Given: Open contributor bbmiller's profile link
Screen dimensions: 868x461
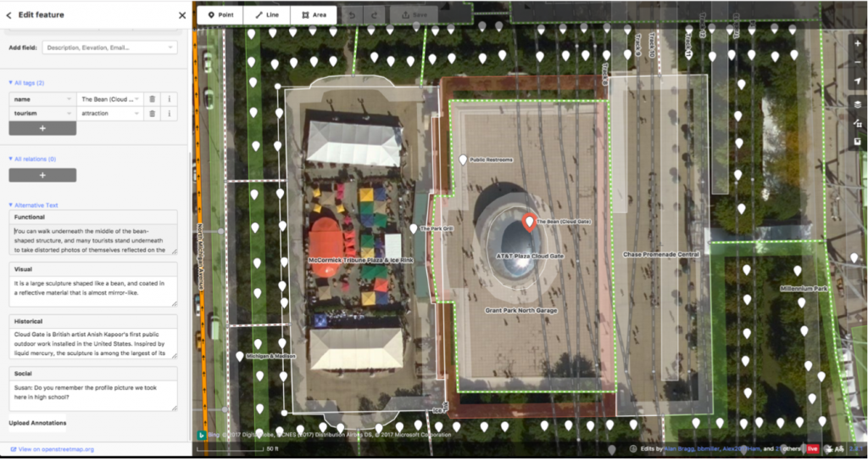Looking at the screenshot, I should point(709,449).
